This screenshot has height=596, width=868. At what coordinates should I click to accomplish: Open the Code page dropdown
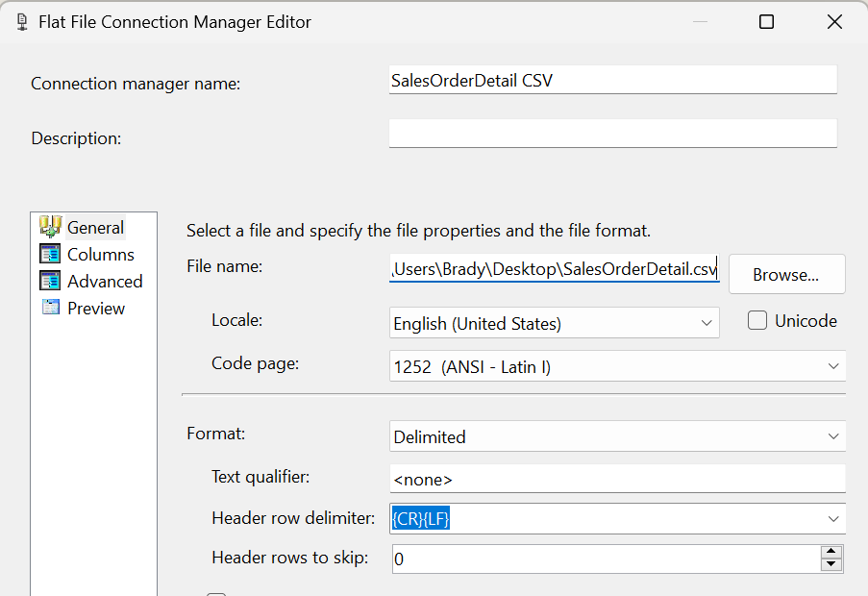tap(833, 366)
